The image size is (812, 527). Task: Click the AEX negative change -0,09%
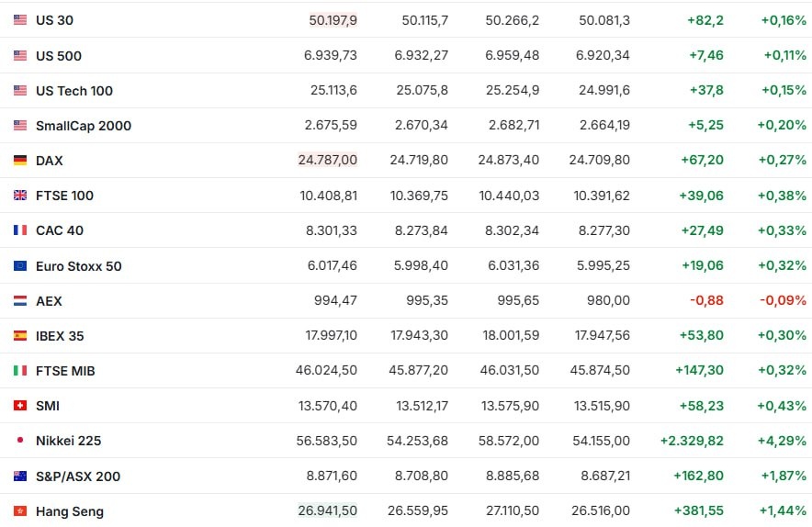784,300
